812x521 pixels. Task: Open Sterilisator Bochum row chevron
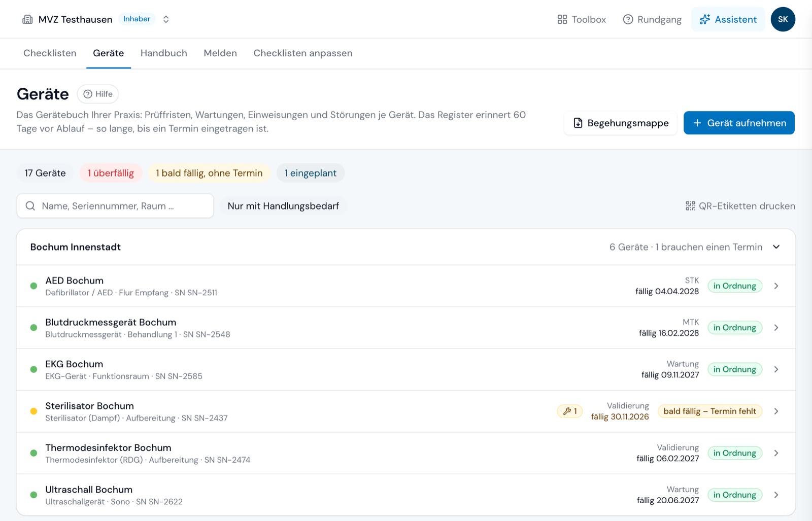coord(776,411)
